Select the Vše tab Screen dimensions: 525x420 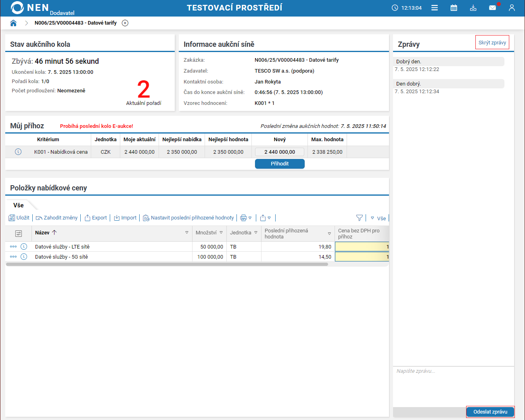tap(19, 205)
